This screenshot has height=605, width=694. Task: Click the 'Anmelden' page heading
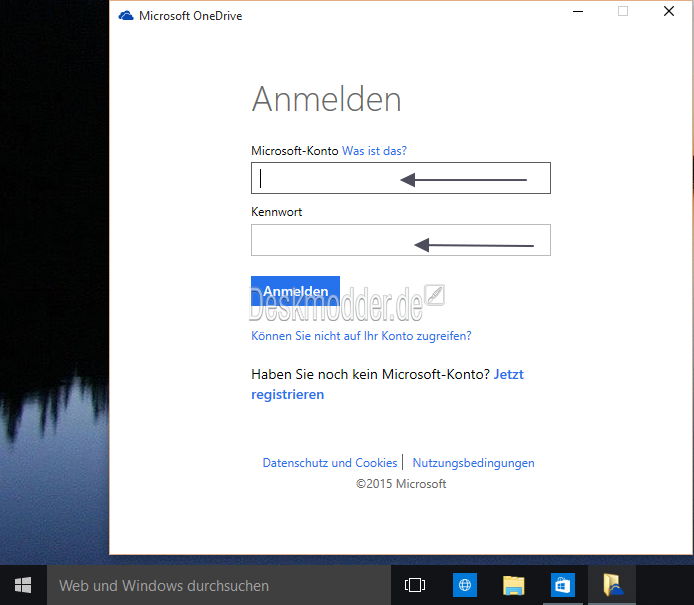click(x=327, y=99)
